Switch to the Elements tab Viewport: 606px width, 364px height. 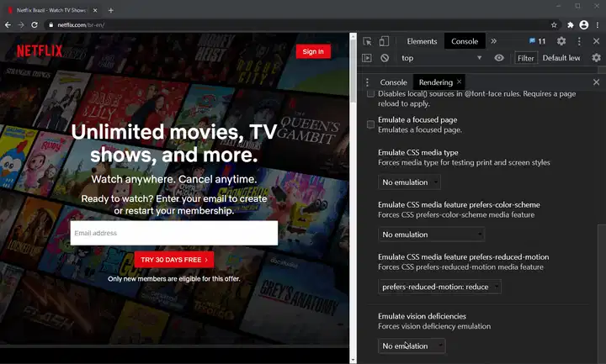422,41
